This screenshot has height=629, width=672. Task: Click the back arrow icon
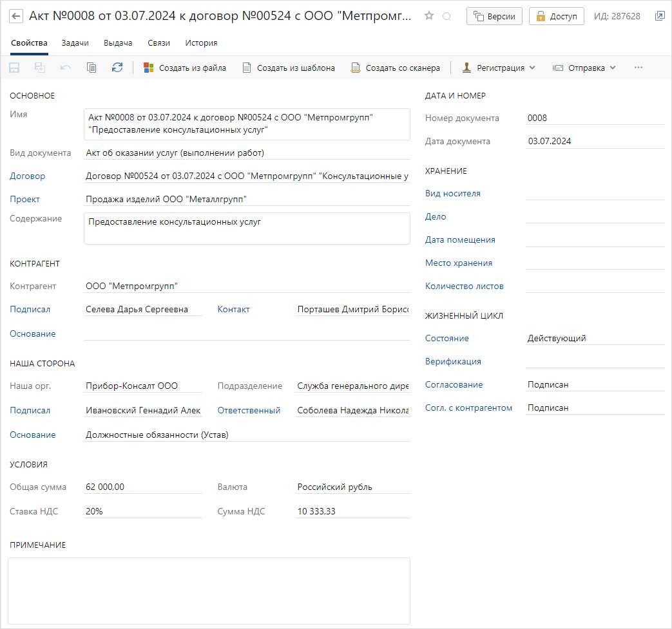[17, 16]
